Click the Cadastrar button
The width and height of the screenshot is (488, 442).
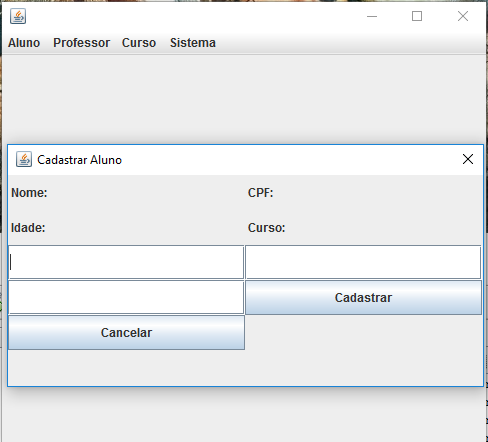pos(363,297)
